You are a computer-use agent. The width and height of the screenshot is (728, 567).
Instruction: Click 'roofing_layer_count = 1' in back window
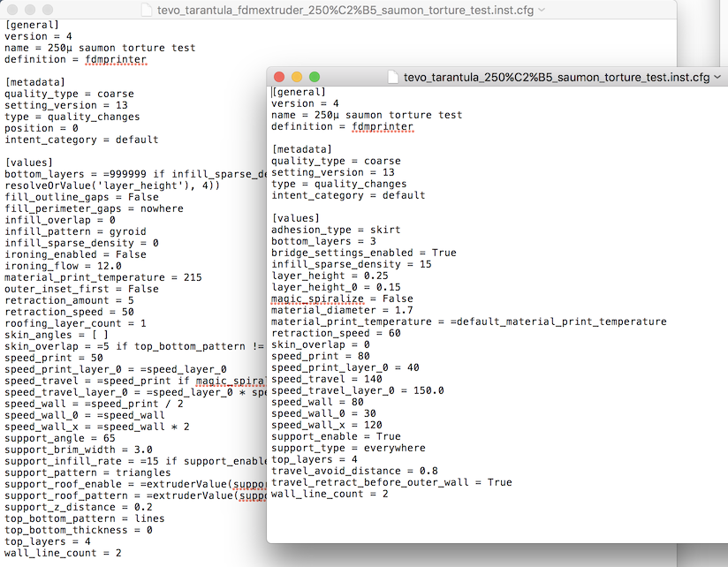(x=75, y=323)
